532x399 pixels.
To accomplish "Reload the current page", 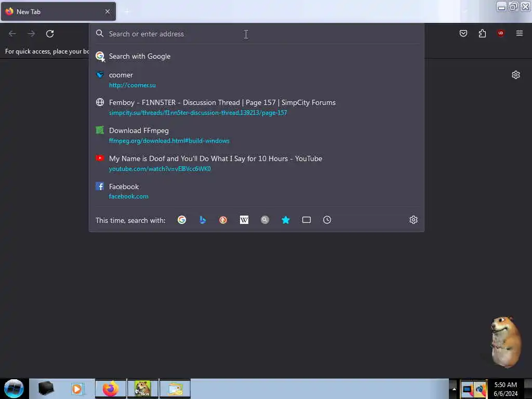I will 50,34.
